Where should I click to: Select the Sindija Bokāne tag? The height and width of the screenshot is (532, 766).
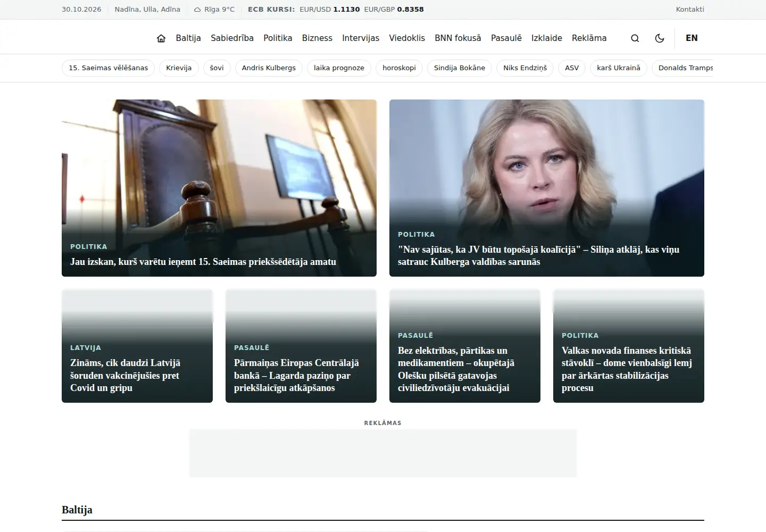(x=460, y=68)
